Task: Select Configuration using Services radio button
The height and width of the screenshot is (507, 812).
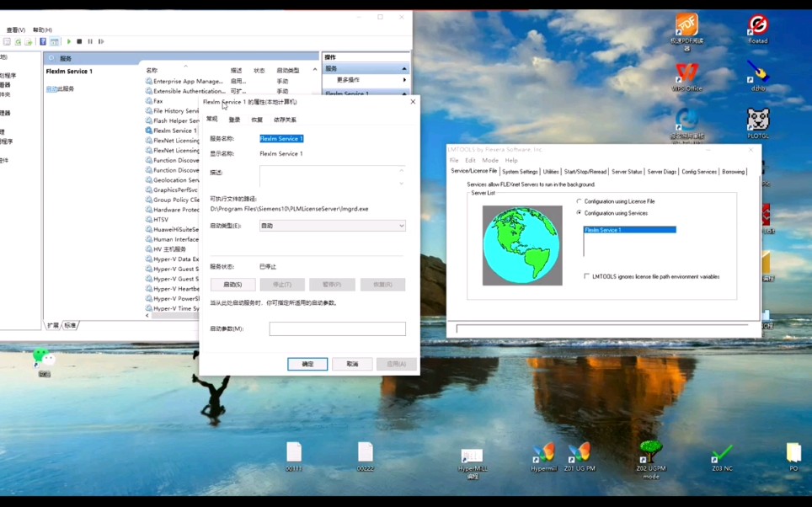Action: 579,213
